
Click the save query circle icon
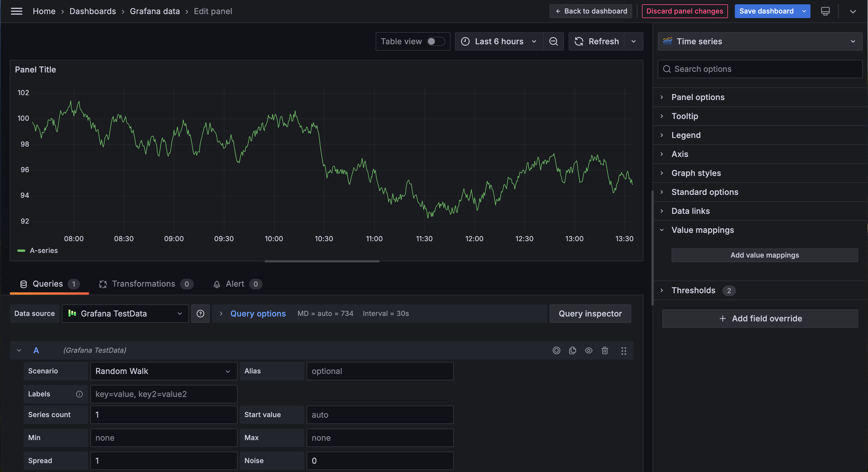click(x=556, y=350)
